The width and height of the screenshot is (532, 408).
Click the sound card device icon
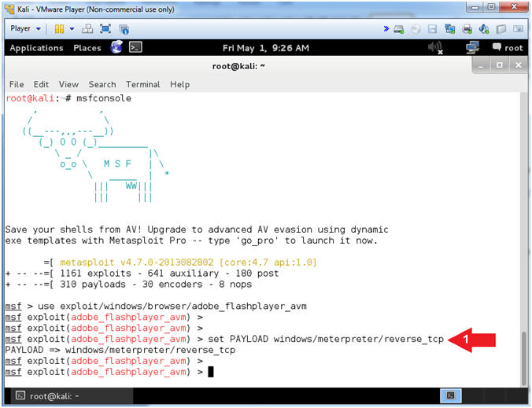tap(484, 29)
